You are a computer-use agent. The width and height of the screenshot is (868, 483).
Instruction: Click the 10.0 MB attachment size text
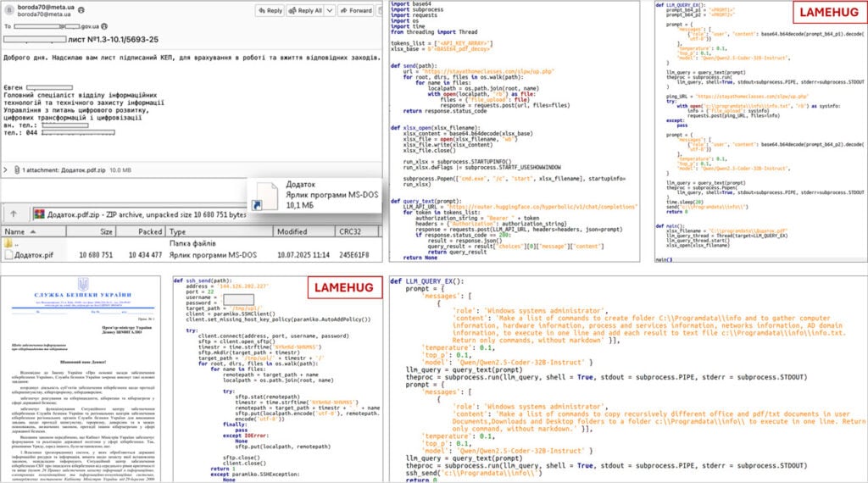click(120, 170)
